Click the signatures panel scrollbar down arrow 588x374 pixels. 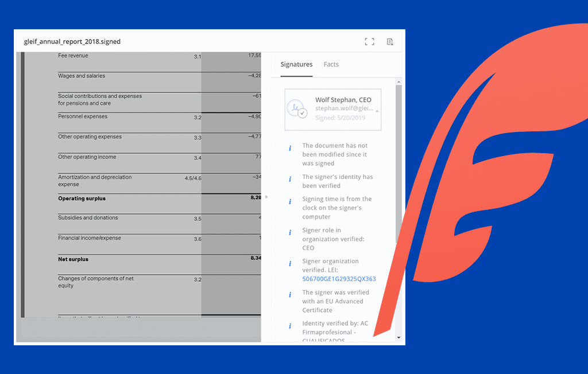tap(399, 338)
